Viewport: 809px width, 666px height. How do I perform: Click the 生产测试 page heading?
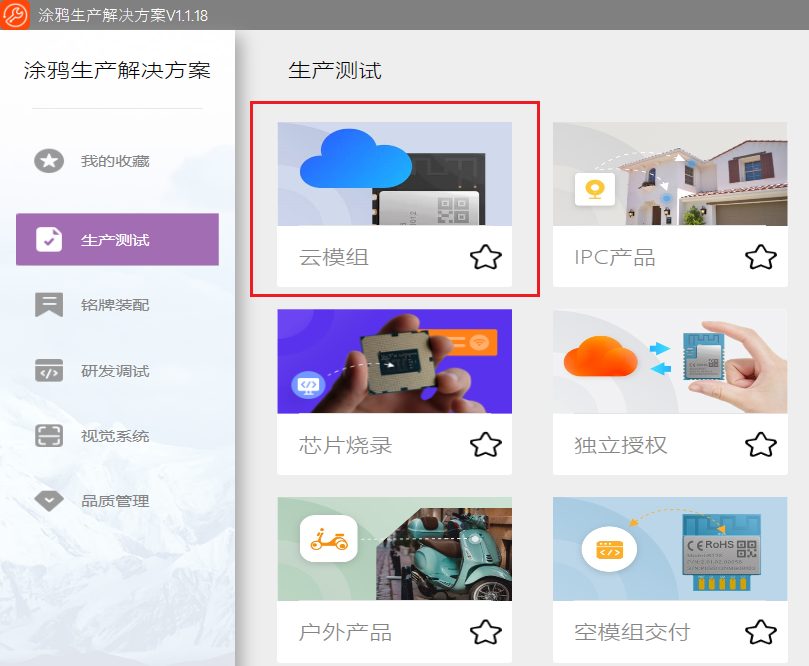[x=335, y=70]
